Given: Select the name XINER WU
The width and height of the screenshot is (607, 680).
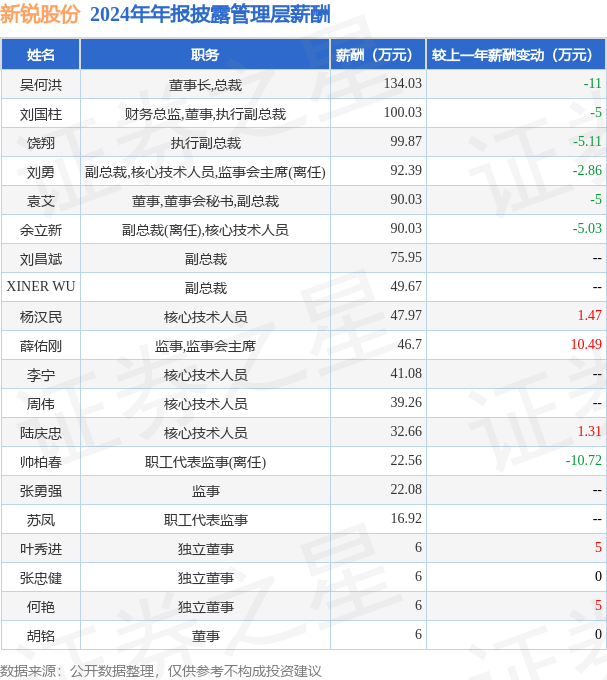Looking at the screenshot, I should pyautogui.click(x=41, y=287).
